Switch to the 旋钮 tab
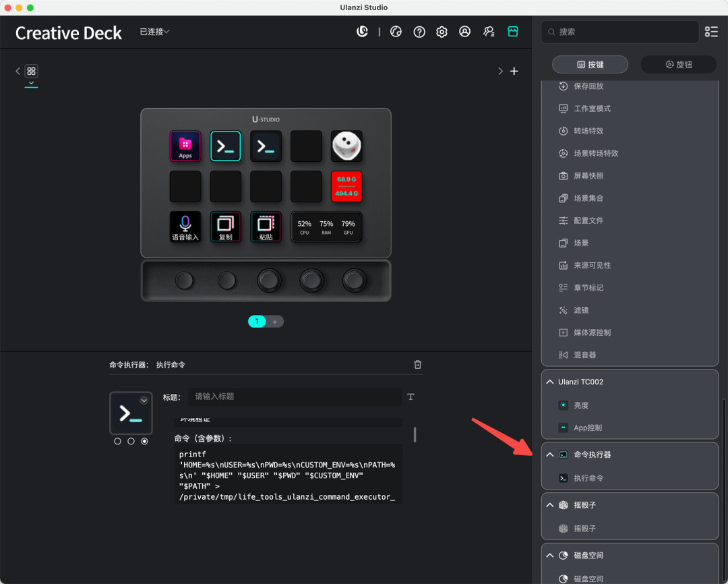Screen dimensions: 728x584 click(x=678, y=65)
